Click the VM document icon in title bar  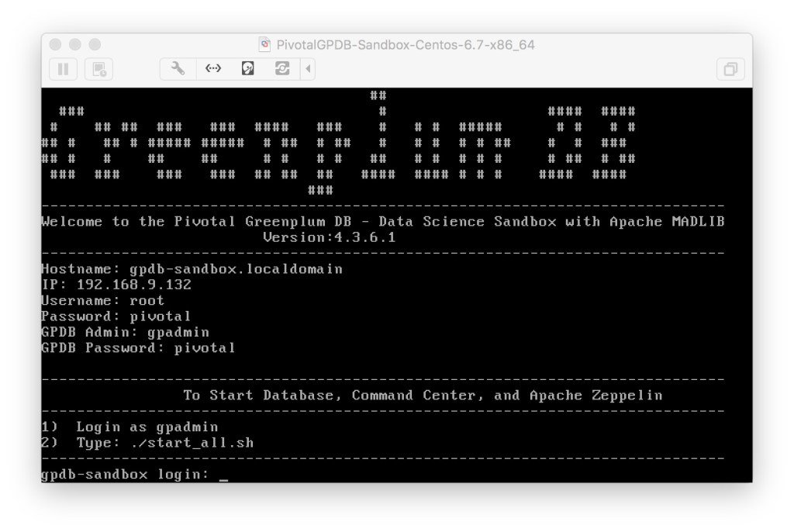pos(265,44)
